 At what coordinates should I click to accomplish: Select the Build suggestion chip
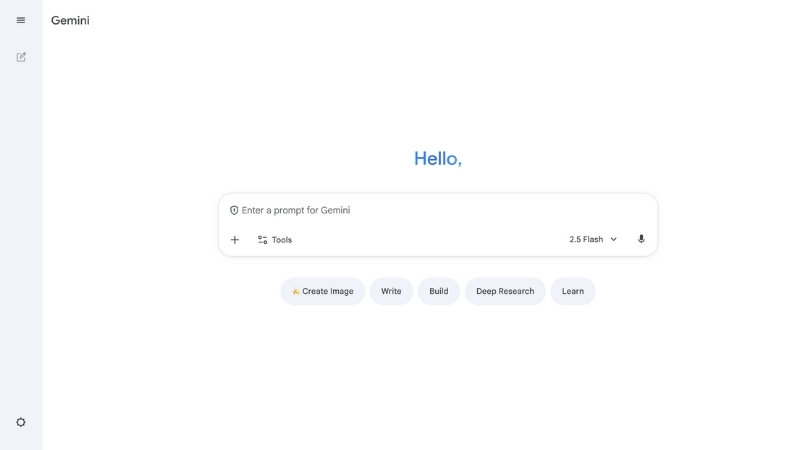tap(439, 291)
